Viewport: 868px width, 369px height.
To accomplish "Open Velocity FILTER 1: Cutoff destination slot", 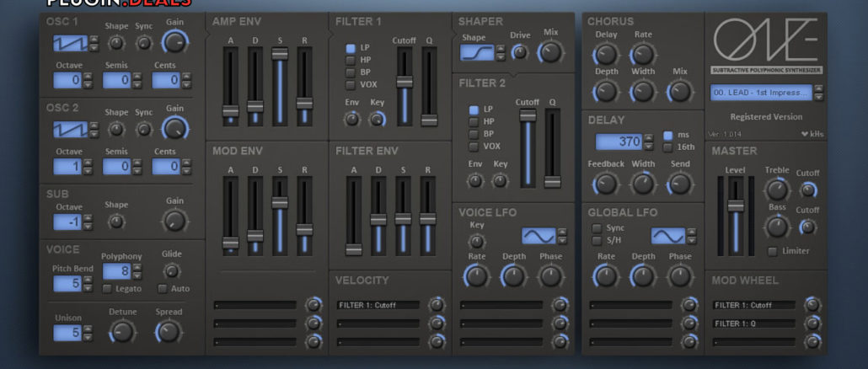I will [378, 305].
